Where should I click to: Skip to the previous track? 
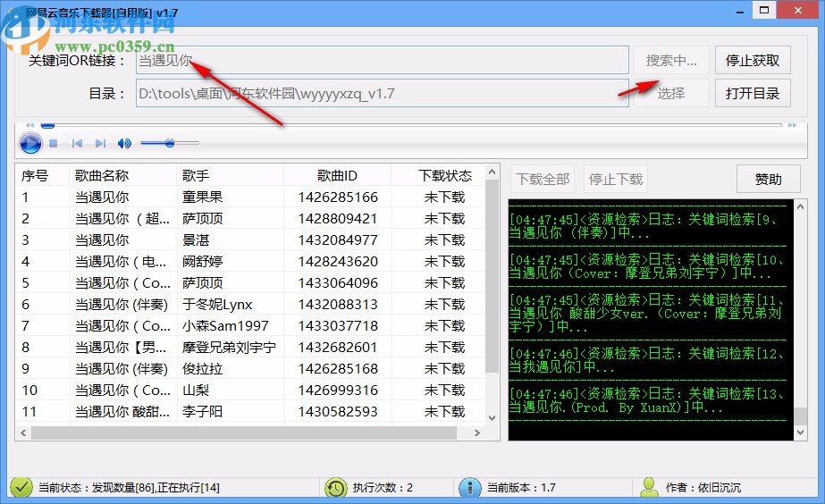pyautogui.click(x=77, y=143)
